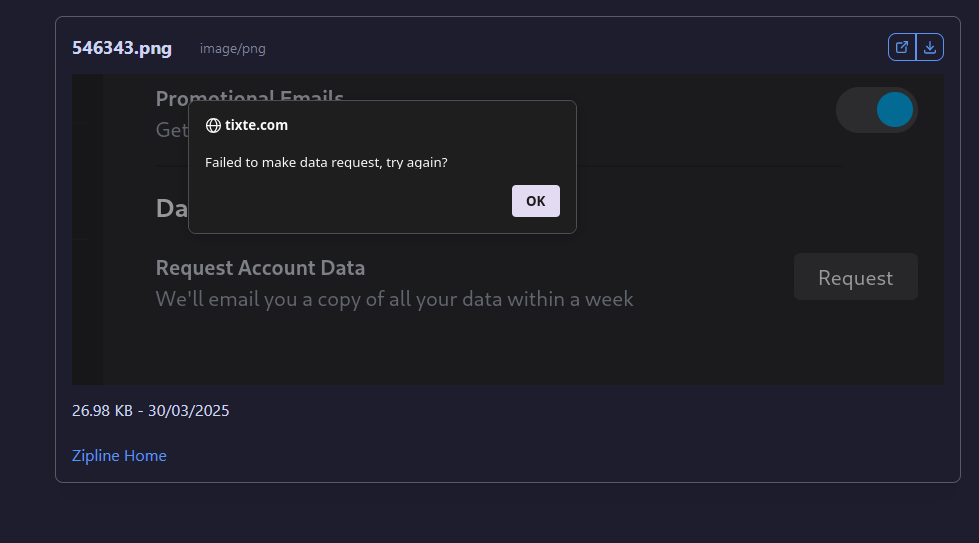Confirm the dialog with OK

(536, 201)
